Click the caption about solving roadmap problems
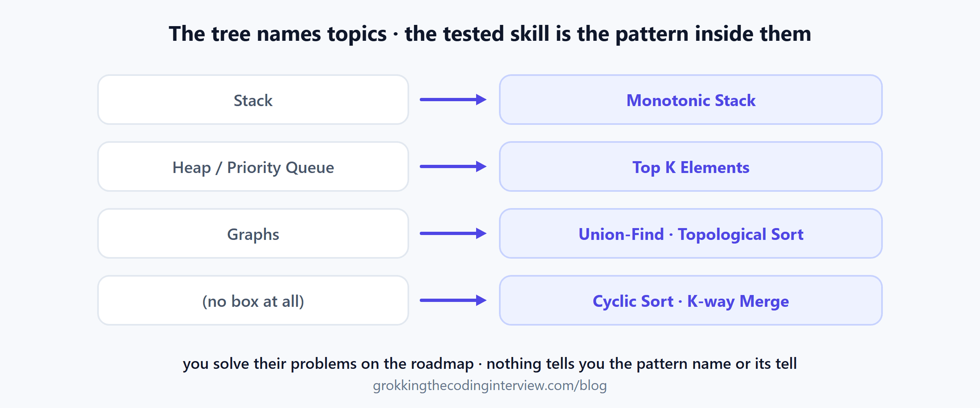 click(x=490, y=364)
